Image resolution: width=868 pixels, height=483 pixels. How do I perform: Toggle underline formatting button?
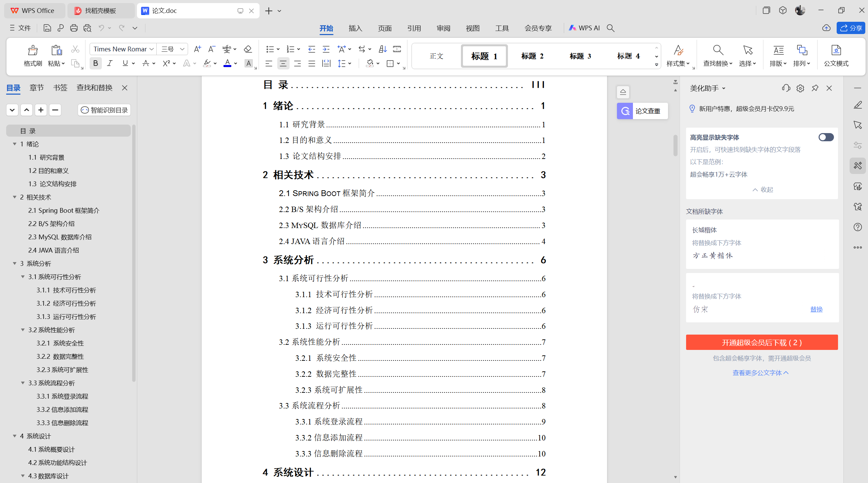125,63
